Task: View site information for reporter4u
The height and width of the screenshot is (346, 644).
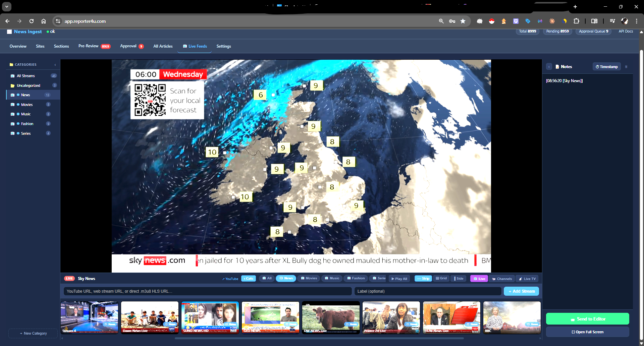Action: 58,21
